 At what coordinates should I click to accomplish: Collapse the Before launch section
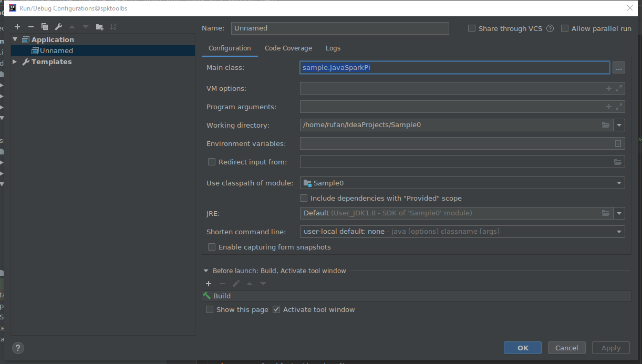click(x=206, y=271)
